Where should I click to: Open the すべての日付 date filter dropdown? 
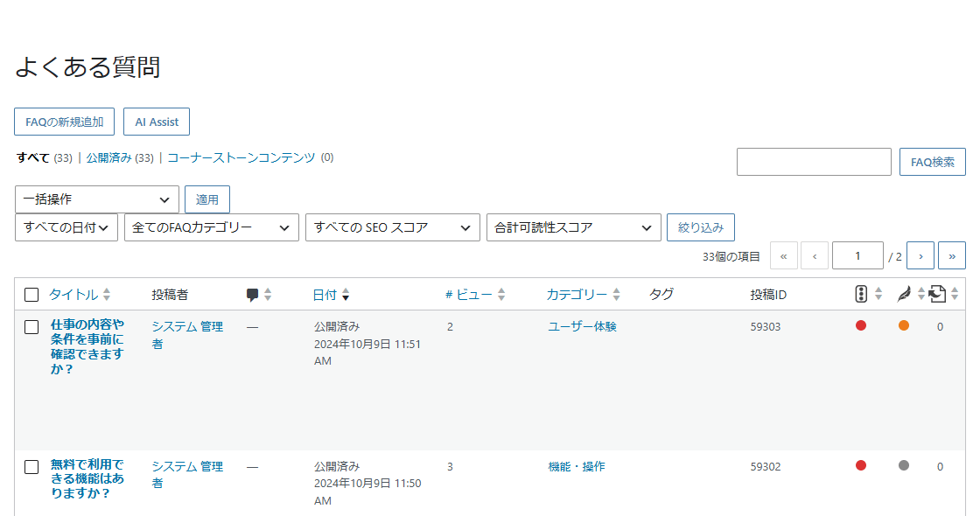tap(66, 227)
